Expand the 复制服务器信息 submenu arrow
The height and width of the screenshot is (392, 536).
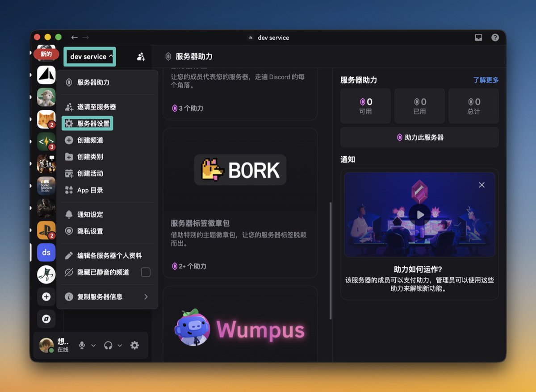(x=146, y=297)
